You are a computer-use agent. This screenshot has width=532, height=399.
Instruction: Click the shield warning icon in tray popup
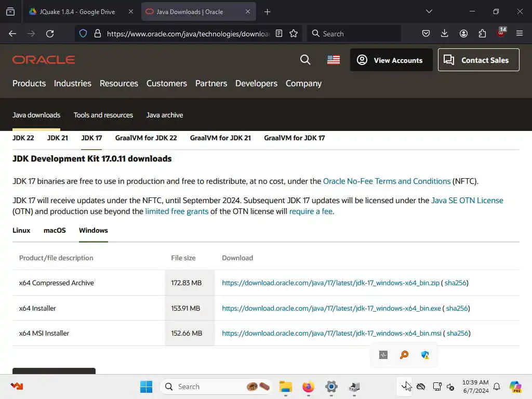pos(425,355)
